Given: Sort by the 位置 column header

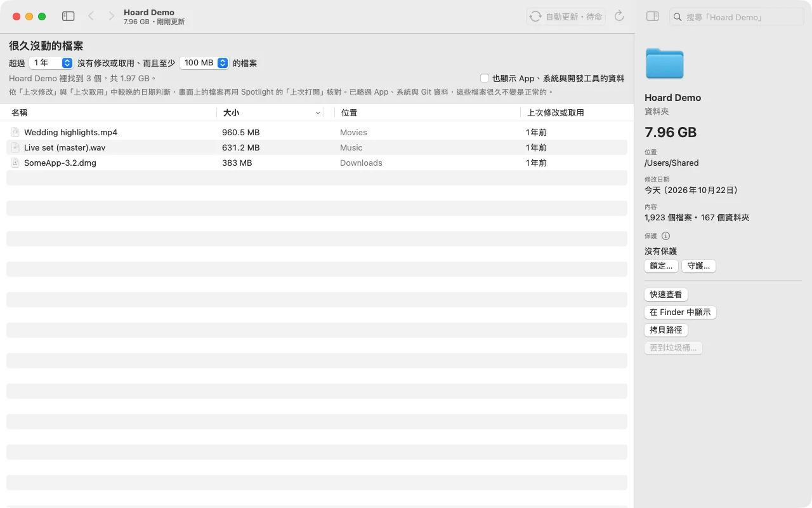Looking at the screenshot, I should (349, 112).
